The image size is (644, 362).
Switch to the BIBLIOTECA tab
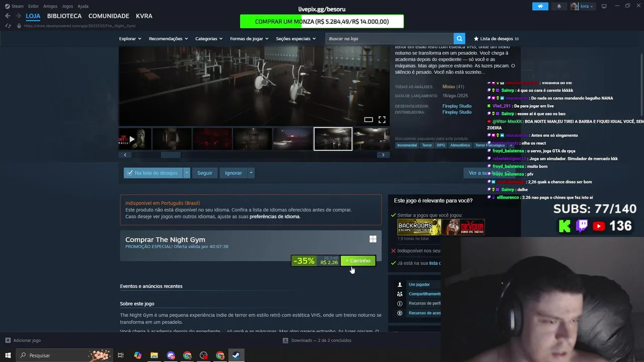click(64, 16)
